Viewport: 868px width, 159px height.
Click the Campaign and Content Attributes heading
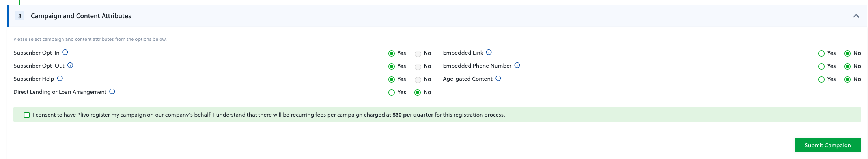coord(81,16)
